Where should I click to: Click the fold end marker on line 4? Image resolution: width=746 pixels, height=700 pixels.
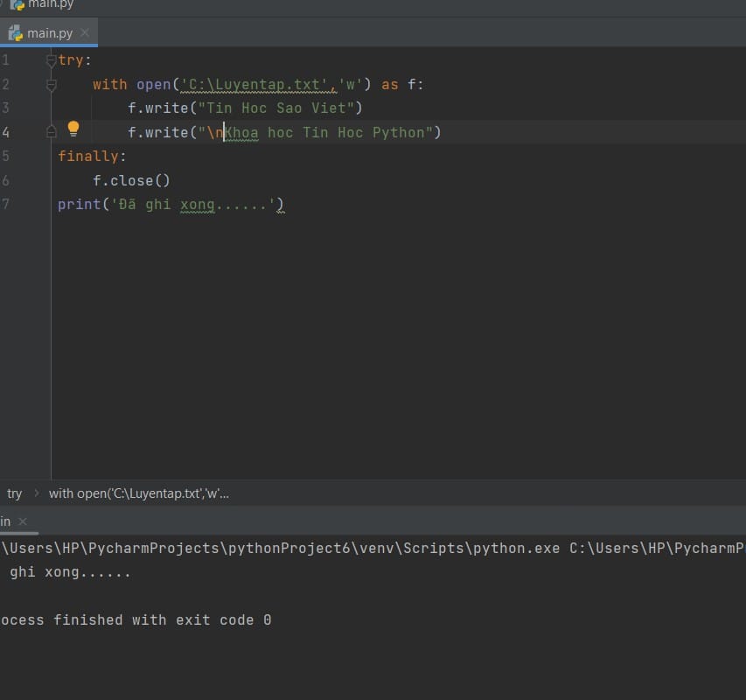[x=52, y=132]
